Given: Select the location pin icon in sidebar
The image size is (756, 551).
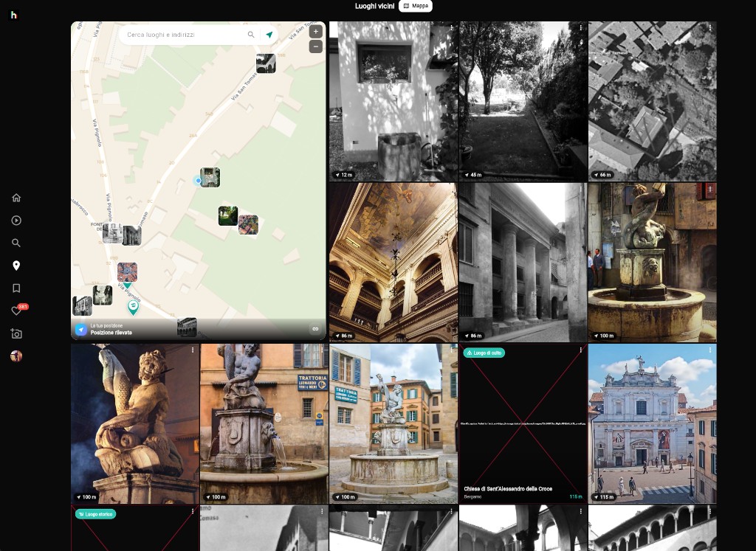Looking at the screenshot, I should click(16, 266).
